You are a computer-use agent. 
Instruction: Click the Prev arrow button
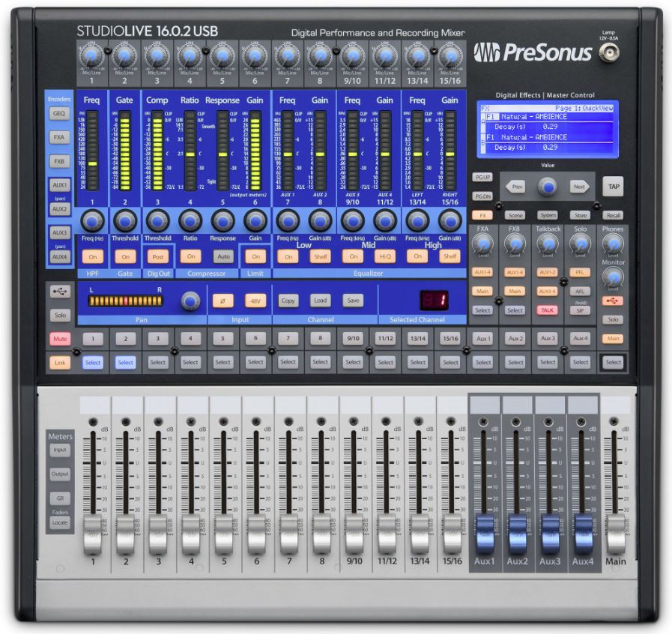pos(517,187)
